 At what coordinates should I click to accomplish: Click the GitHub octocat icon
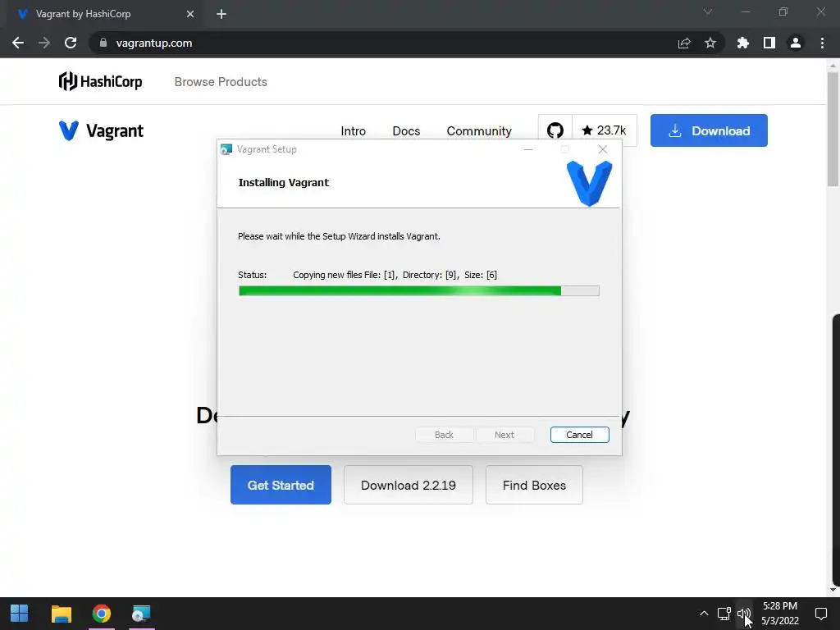(x=555, y=130)
